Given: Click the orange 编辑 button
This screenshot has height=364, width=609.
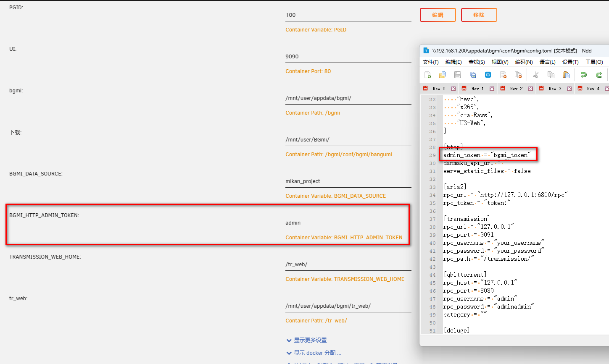Looking at the screenshot, I should coord(438,15).
